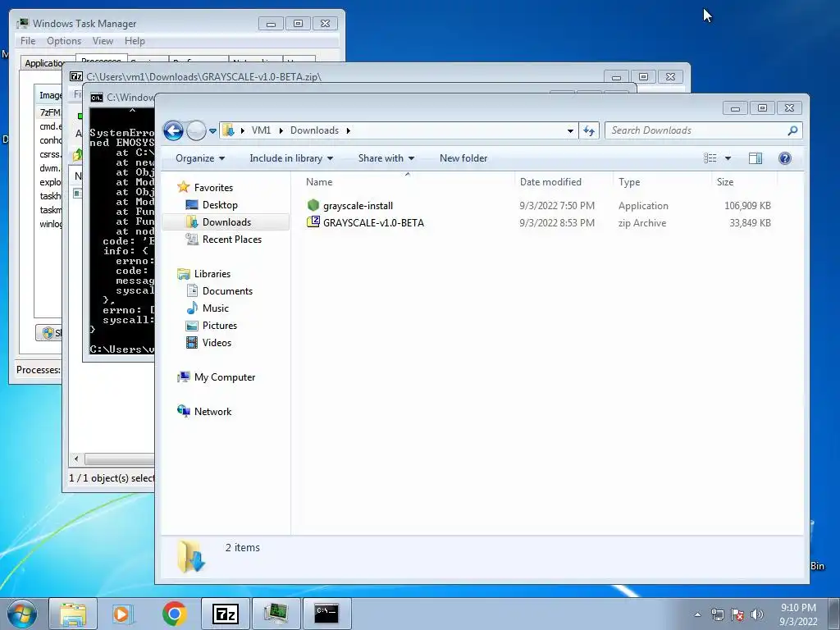Expand the arrow after Downloads breadcrumb
The image size is (840, 630).
[348, 130]
